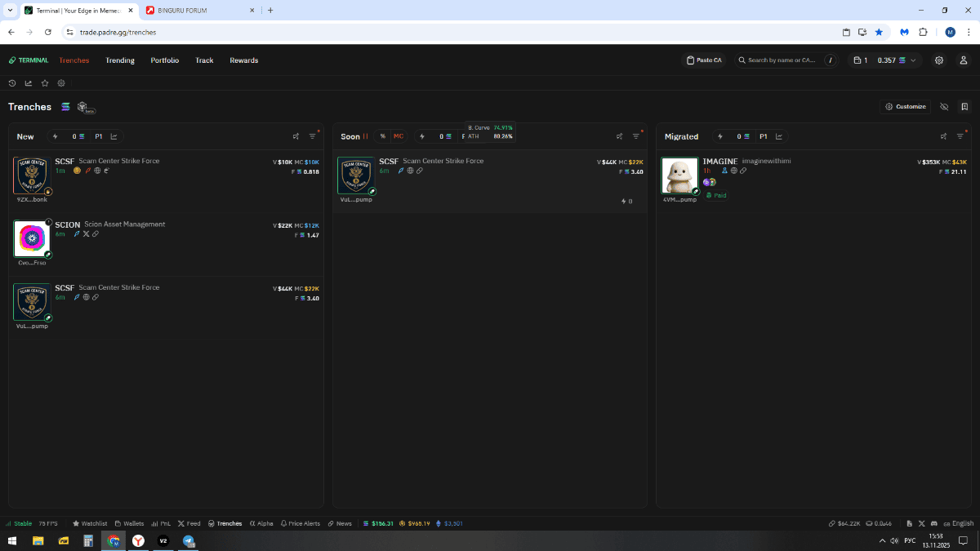Toggle the MC mode in Soon column

[399, 136]
